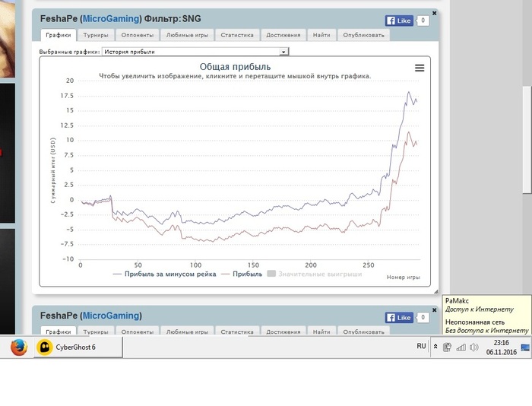The image size is (532, 406).
Task: Select Достижения tab in lower FeshaPe panel
Action: (283, 331)
